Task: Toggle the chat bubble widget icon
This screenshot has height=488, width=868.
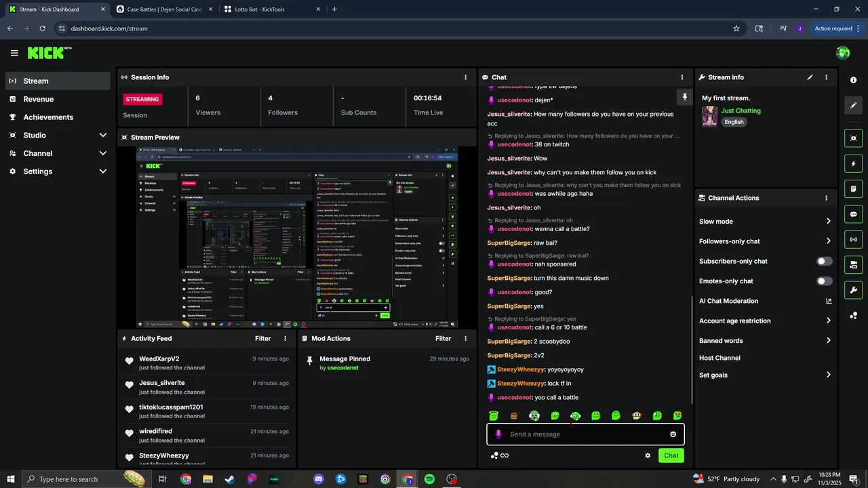Action: pyautogui.click(x=853, y=214)
